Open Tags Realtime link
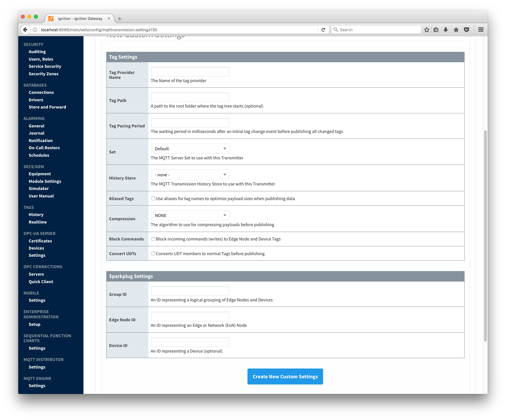This screenshot has height=420, width=506. (37, 222)
